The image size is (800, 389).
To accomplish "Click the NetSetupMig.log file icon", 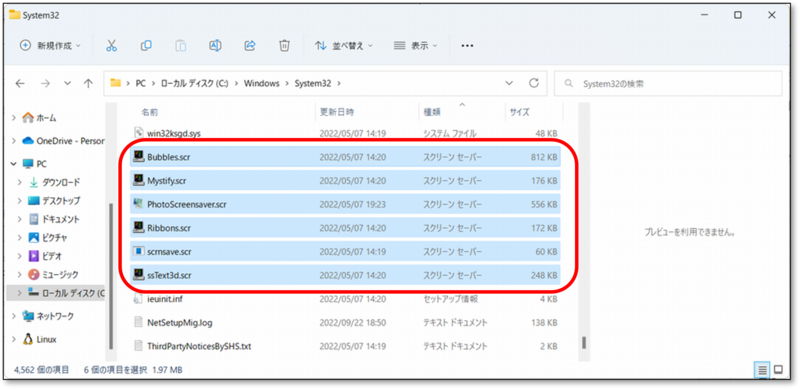I will click(138, 323).
